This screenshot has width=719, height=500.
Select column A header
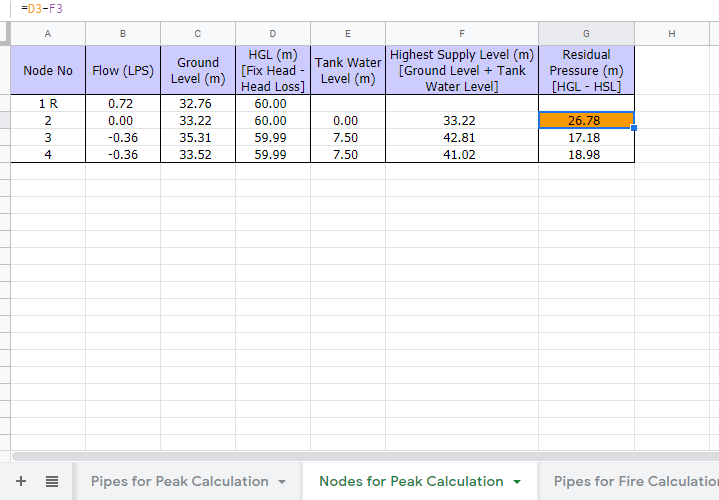(48, 33)
